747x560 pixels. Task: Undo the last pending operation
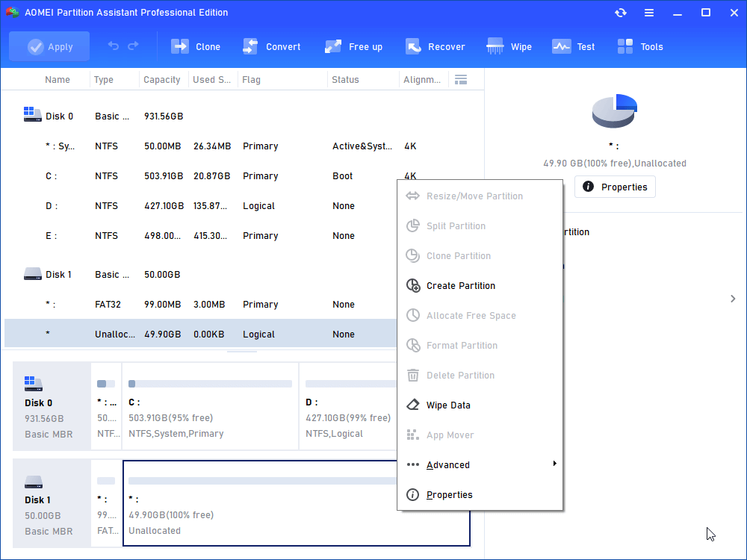pos(114,46)
